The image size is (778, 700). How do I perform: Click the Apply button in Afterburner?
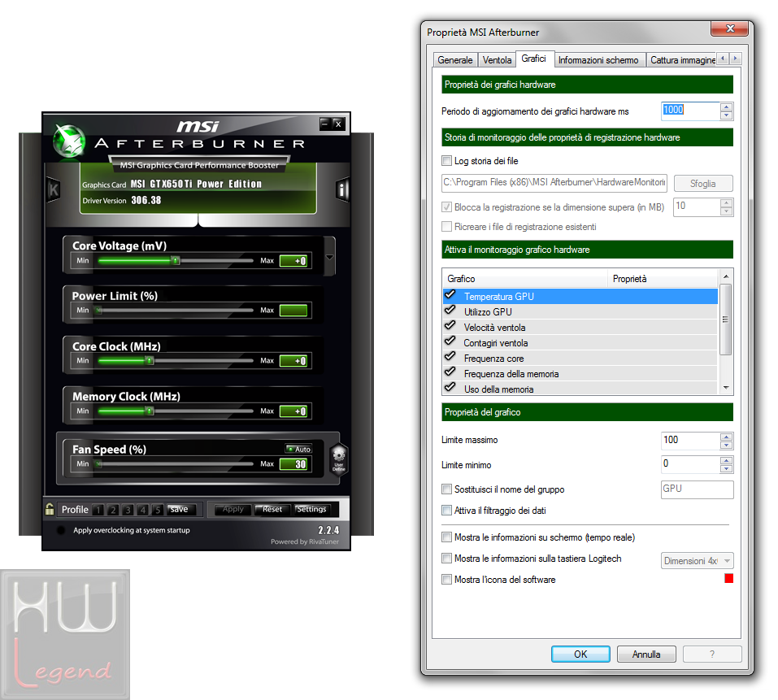click(233, 510)
